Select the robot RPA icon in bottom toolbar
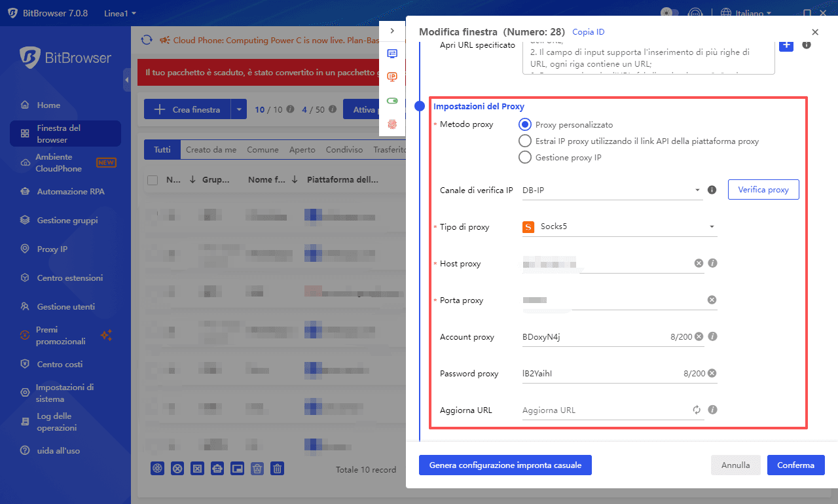 pos(217,468)
